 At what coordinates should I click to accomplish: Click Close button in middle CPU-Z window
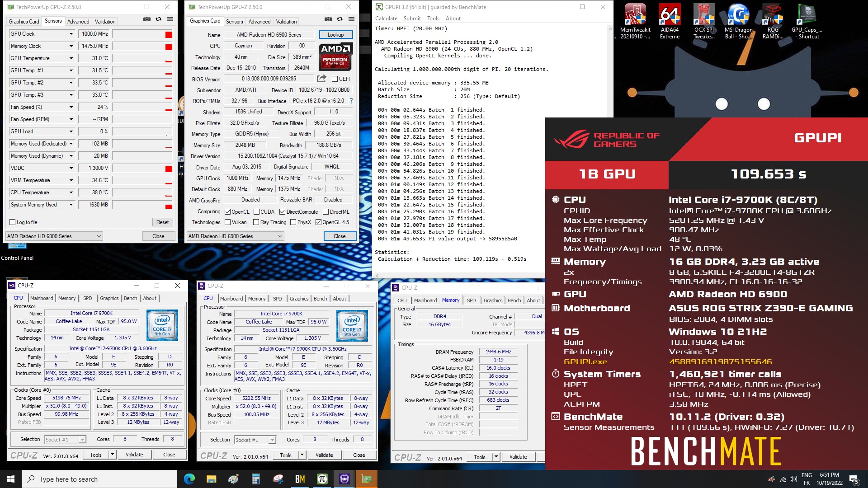click(359, 455)
